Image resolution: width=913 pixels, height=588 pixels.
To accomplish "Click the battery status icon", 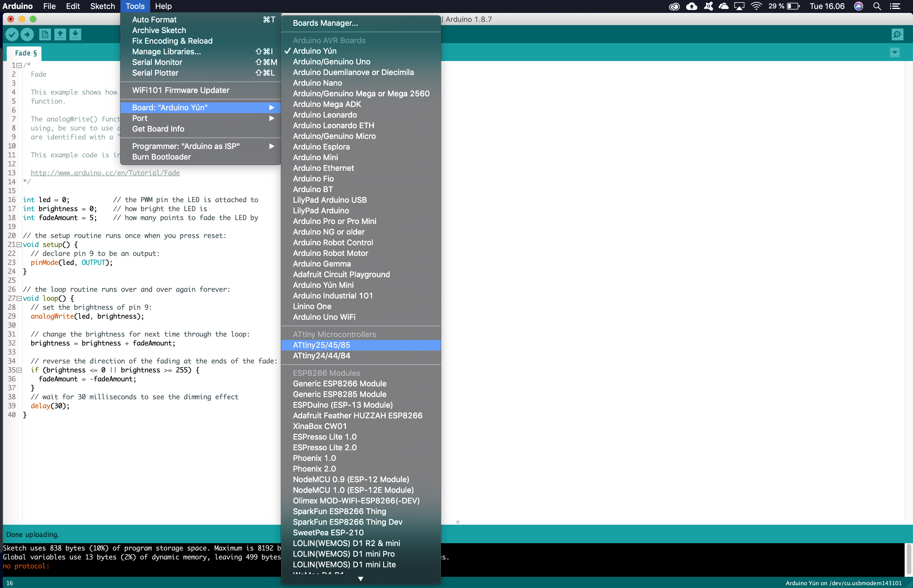I will 793,6.
